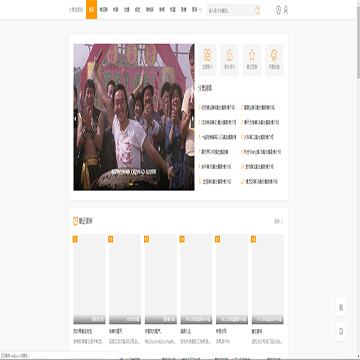Open the third poster card in latest updates
Image resolution: width=360 pixels, height=360 pixels.
(x=161, y=279)
